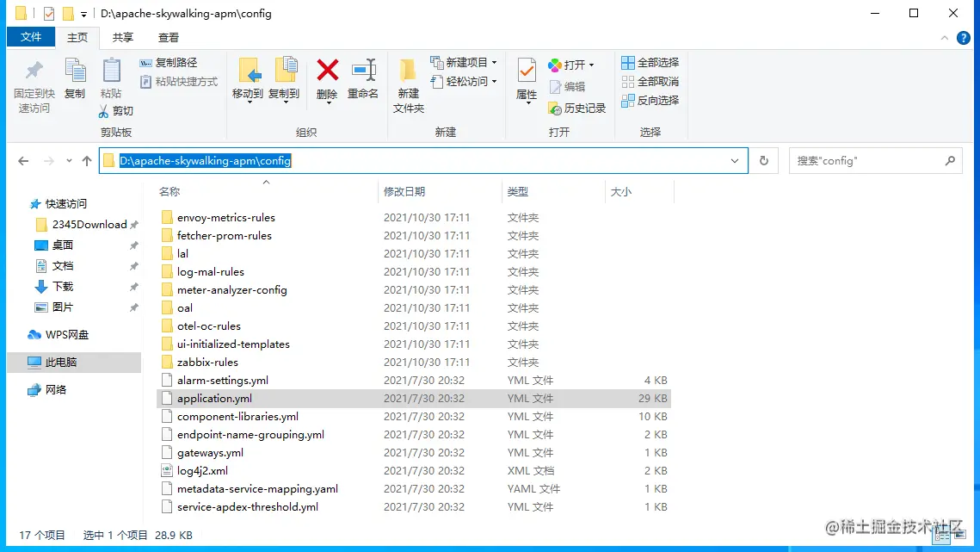Click the Edit ribbon item

[x=568, y=87]
